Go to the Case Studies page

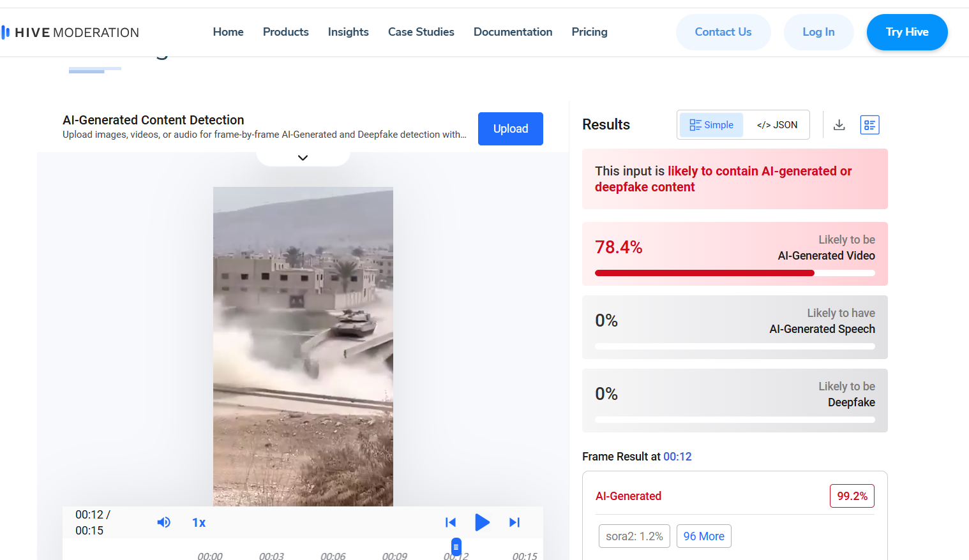tap(421, 32)
